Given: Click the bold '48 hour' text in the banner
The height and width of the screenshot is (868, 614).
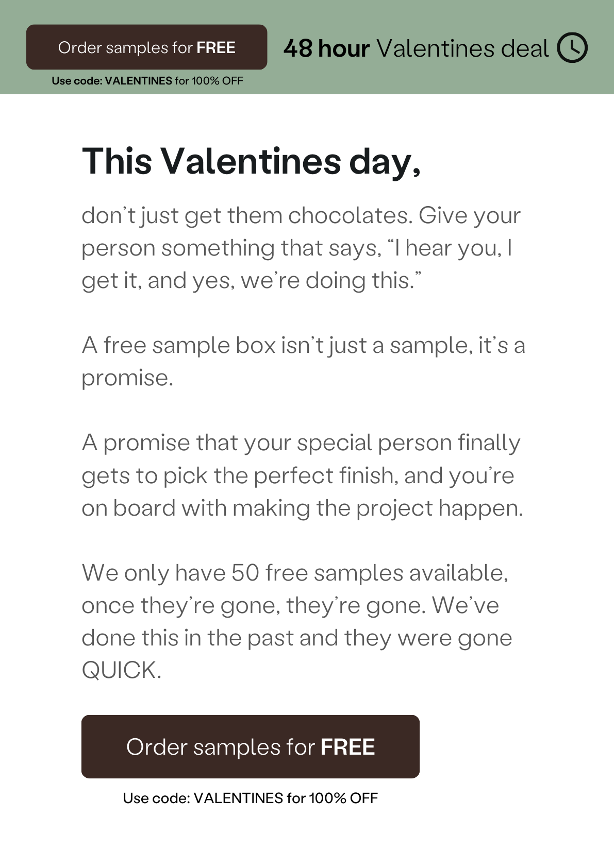Looking at the screenshot, I should point(326,48).
